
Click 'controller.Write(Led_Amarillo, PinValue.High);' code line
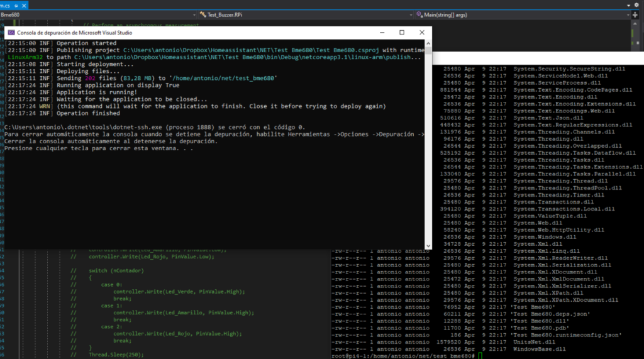point(184,312)
